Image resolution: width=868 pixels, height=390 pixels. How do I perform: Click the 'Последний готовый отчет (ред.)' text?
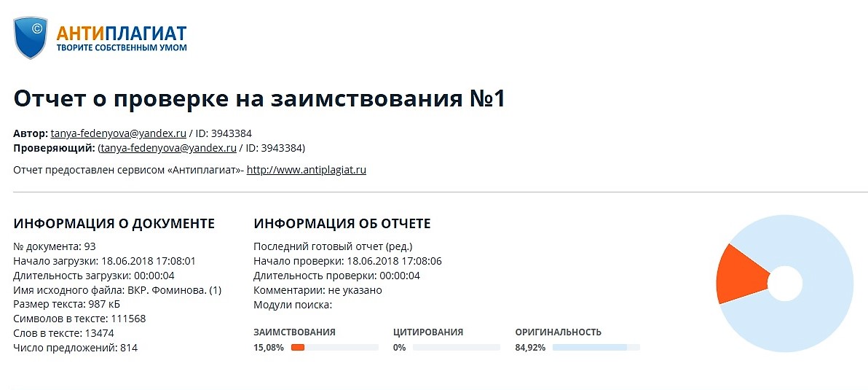point(333,246)
